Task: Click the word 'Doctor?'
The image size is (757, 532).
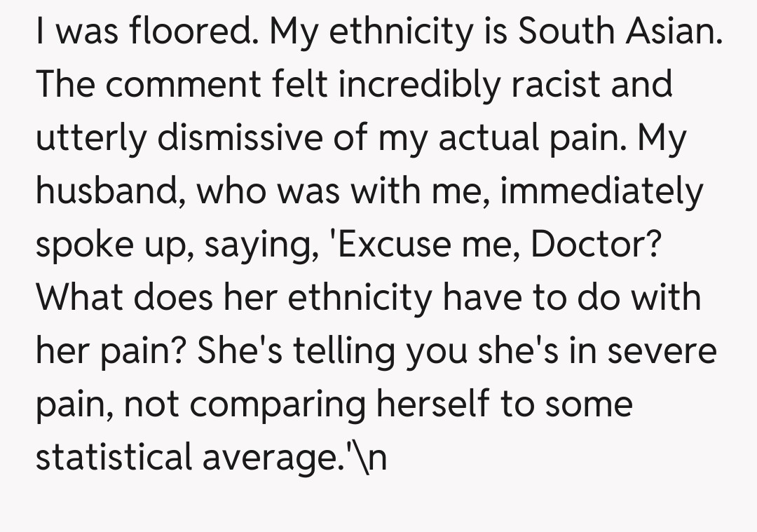Action: click(x=595, y=245)
